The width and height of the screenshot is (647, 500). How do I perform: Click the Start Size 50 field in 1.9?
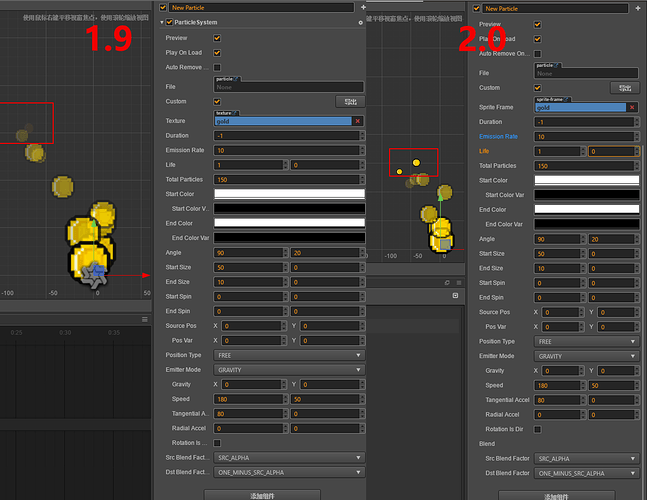click(x=249, y=267)
